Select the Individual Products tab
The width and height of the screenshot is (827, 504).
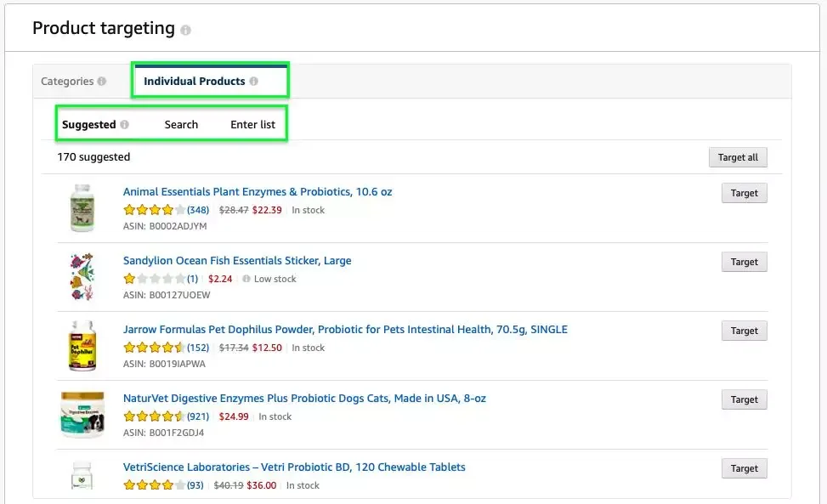coord(194,82)
